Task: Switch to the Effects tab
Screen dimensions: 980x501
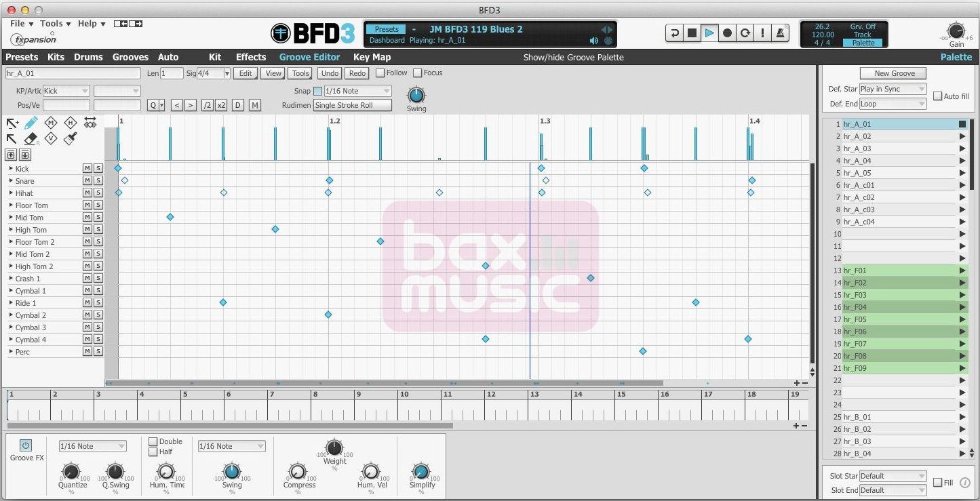Action: pyautogui.click(x=251, y=57)
